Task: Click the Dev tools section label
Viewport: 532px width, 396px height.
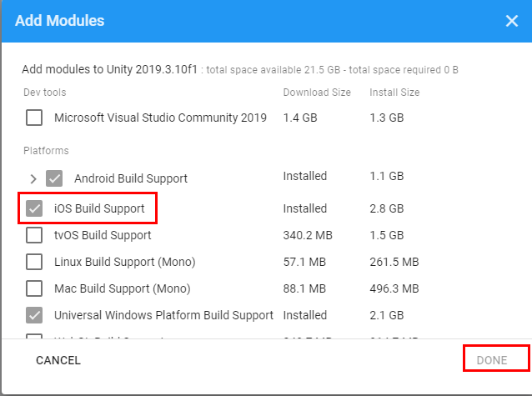Action: 44,93
